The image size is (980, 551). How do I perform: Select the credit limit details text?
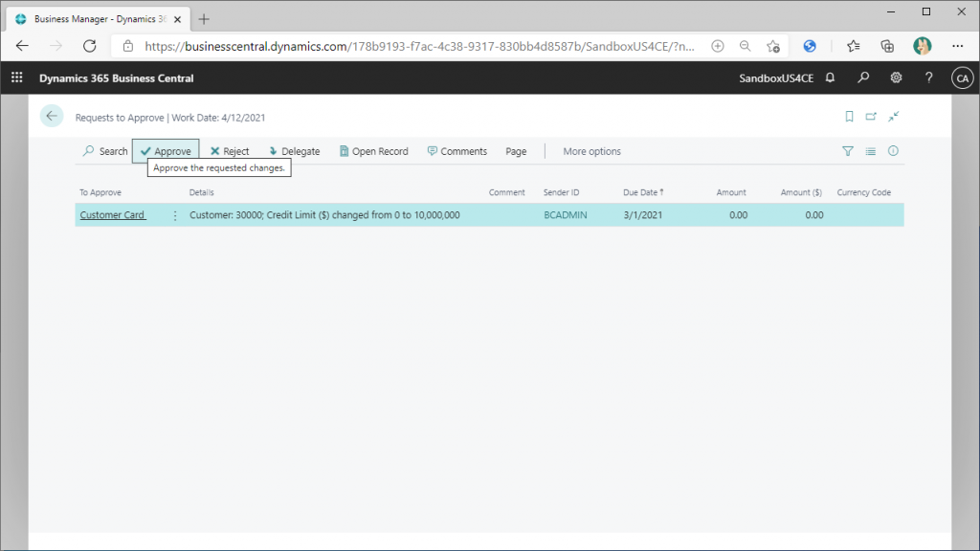click(324, 215)
